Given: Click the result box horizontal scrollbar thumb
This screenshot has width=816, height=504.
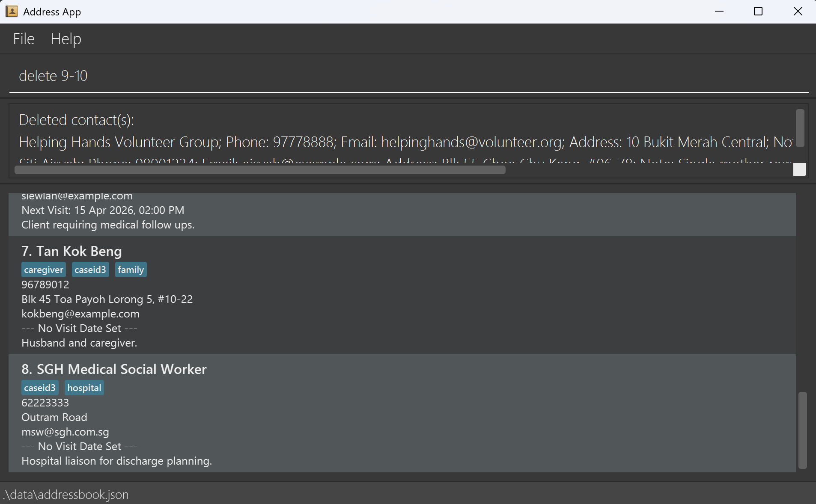Looking at the screenshot, I should [x=260, y=170].
